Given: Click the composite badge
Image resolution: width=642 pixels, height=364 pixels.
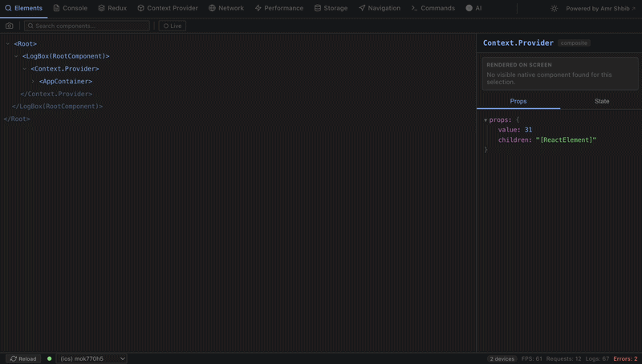Looking at the screenshot, I should pos(574,43).
